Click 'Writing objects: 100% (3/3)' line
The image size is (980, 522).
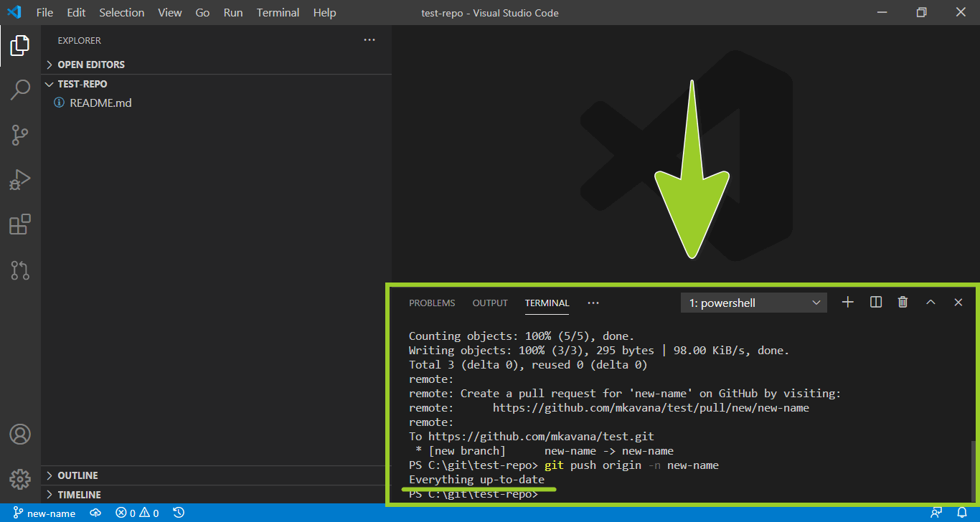pyautogui.click(x=599, y=351)
